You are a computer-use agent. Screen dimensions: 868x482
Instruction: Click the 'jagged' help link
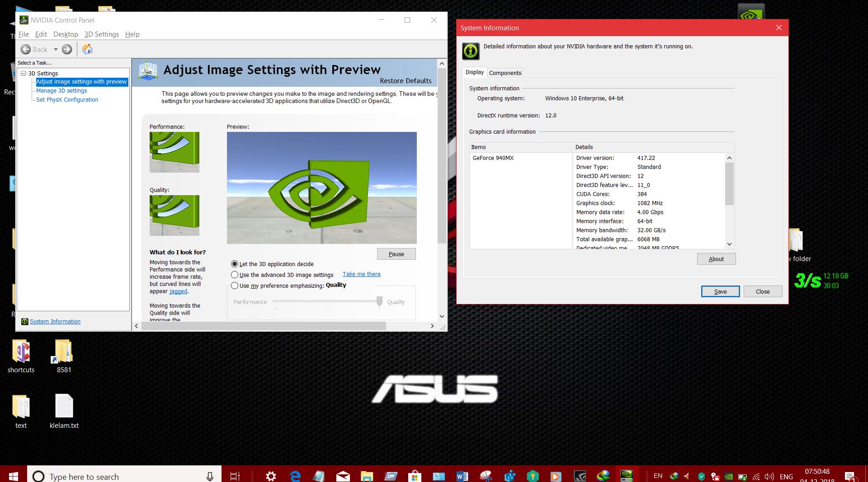pyautogui.click(x=178, y=291)
